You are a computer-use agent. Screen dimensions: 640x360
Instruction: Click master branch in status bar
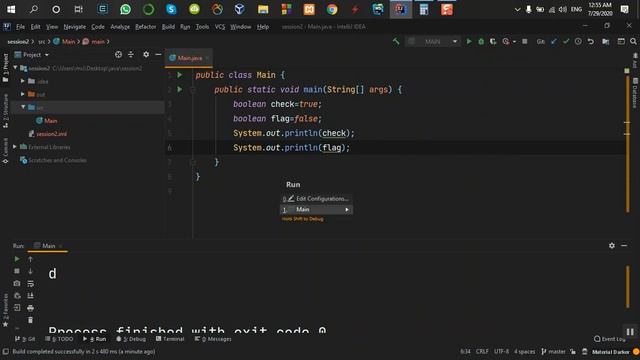[x=553, y=351]
